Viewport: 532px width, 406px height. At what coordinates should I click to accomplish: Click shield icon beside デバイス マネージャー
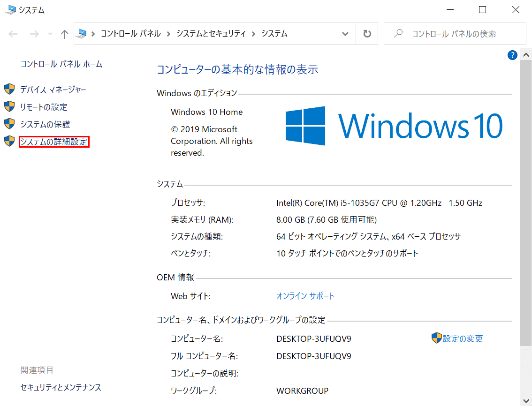pyautogui.click(x=9, y=89)
